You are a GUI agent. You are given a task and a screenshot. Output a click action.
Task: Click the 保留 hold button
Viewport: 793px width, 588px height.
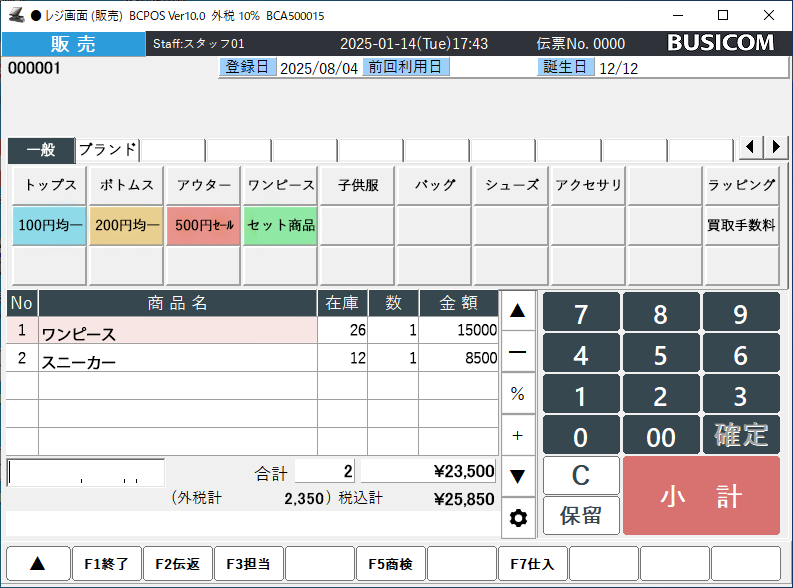click(581, 516)
